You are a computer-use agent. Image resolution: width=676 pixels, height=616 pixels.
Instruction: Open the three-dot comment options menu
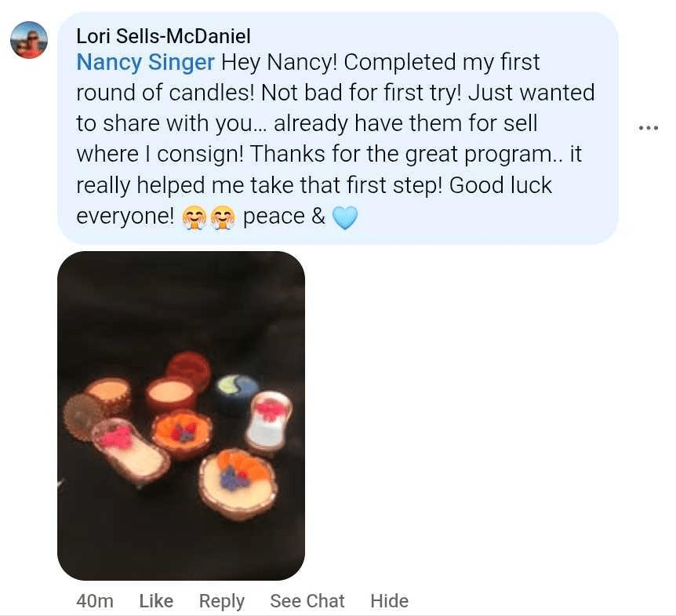[649, 127]
